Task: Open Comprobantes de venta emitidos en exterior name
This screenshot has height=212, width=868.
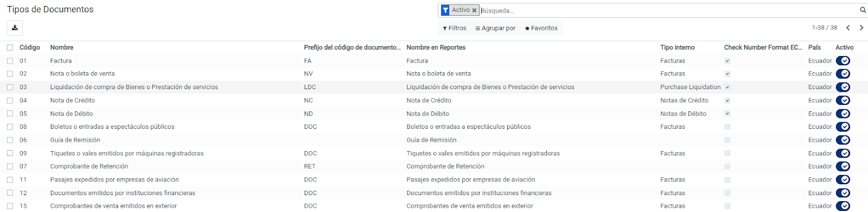Action: click(113, 206)
